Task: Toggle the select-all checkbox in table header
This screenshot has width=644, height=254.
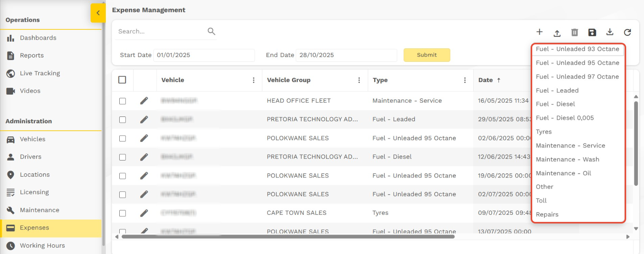Action: [x=122, y=80]
